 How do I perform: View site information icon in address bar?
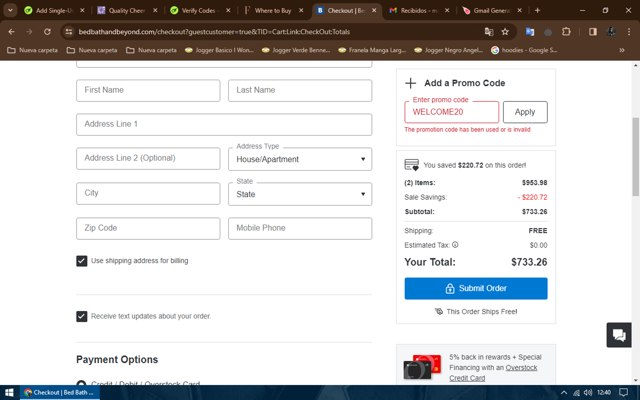coord(69,32)
